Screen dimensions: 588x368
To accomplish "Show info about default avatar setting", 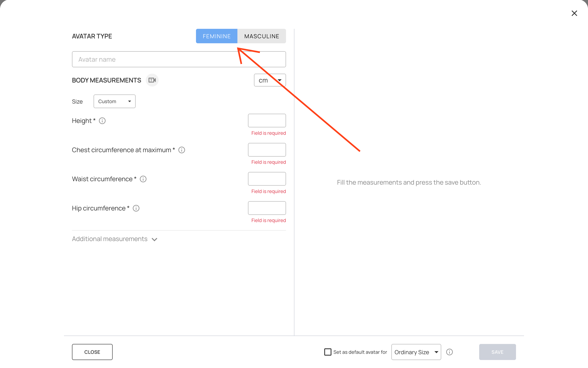I will 449,352.
